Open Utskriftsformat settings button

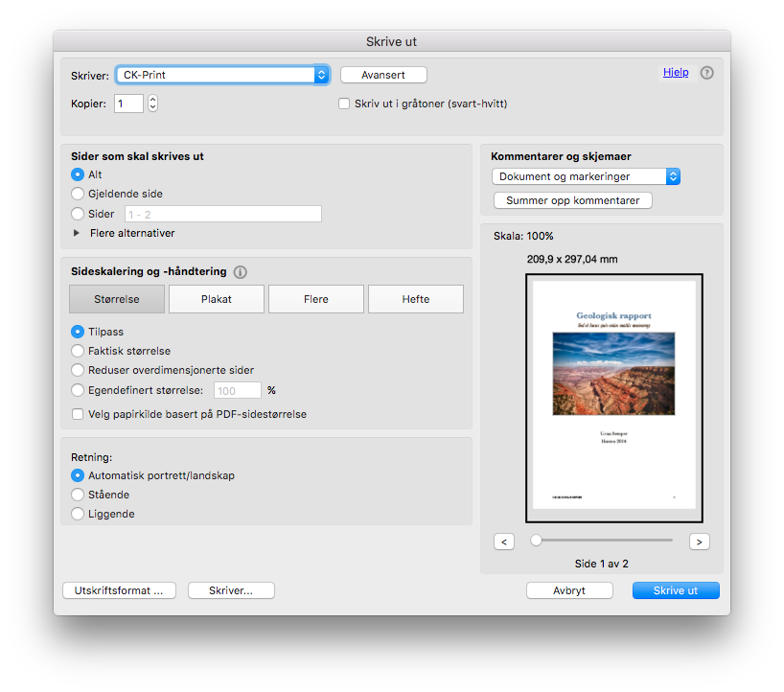[119, 590]
